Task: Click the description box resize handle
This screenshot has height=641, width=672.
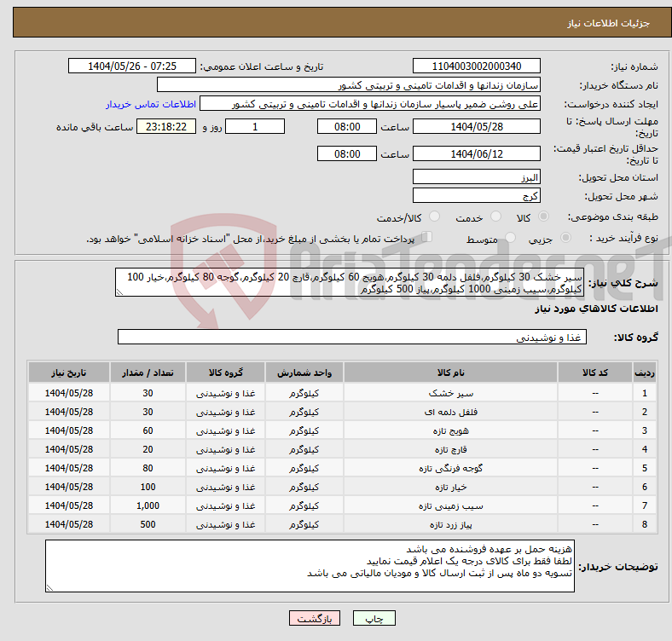Action: pyautogui.click(x=119, y=292)
